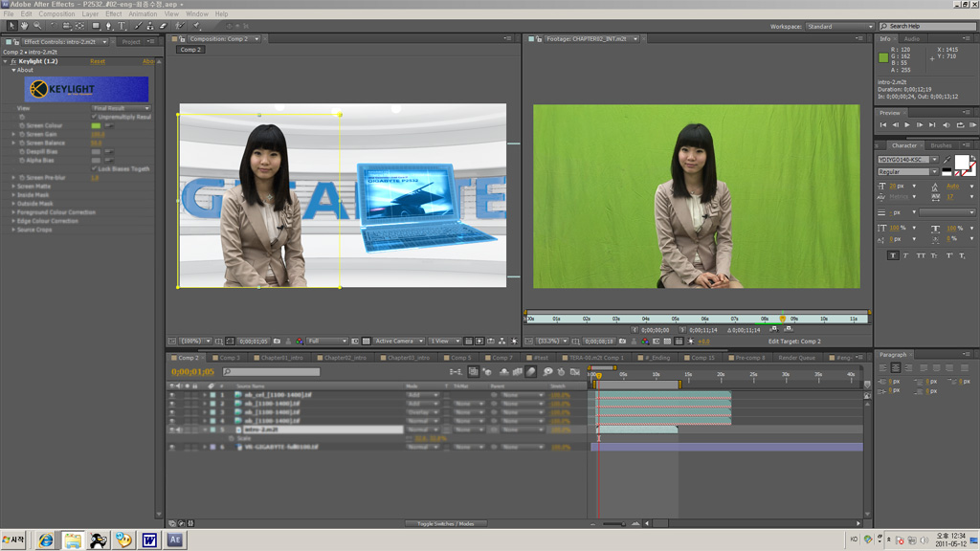Click the Comp 2 breadcrumb button

[x=190, y=50]
